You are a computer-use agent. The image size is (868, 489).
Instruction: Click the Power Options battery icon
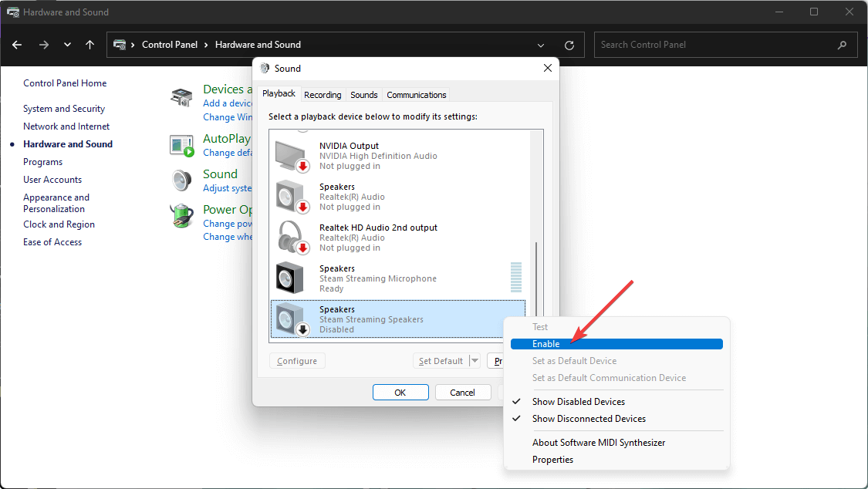pyautogui.click(x=181, y=216)
